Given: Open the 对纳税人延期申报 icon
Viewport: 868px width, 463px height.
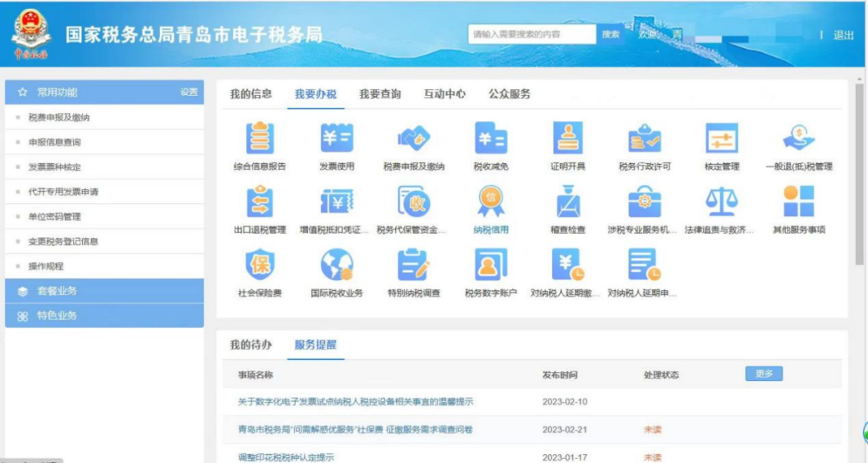Looking at the screenshot, I should click(x=645, y=264).
